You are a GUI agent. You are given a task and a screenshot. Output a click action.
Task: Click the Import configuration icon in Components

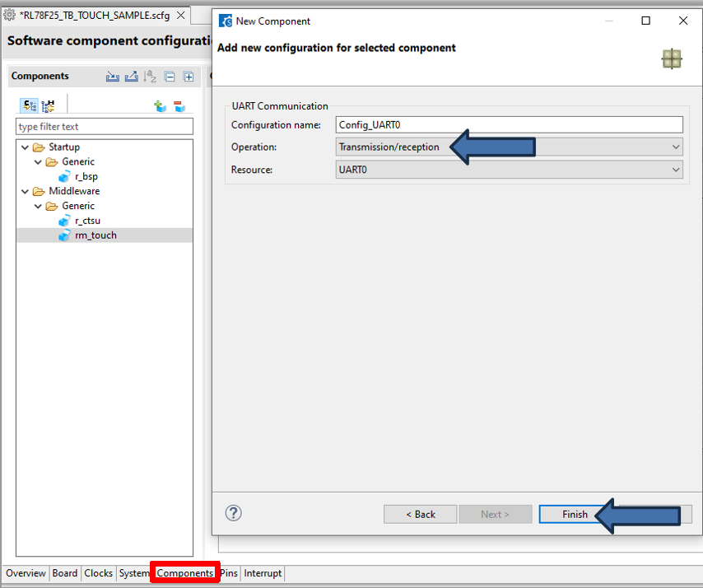click(x=113, y=77)
